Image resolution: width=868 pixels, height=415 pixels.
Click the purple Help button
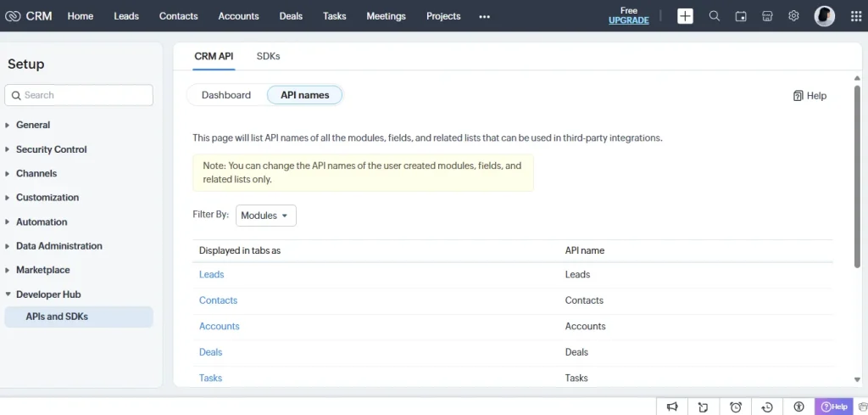[835, 407]
